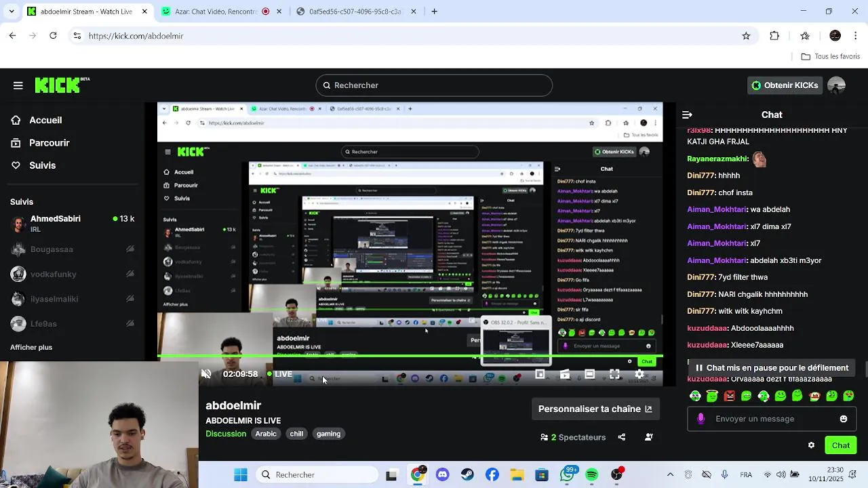Open the mini-player icon in video controls

[x=540, y=374]
